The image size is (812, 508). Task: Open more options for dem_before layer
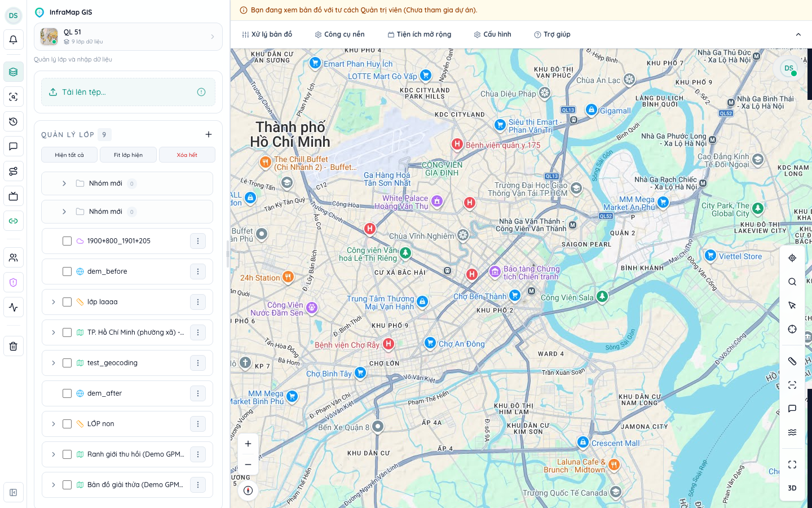[x=198, y=271]
